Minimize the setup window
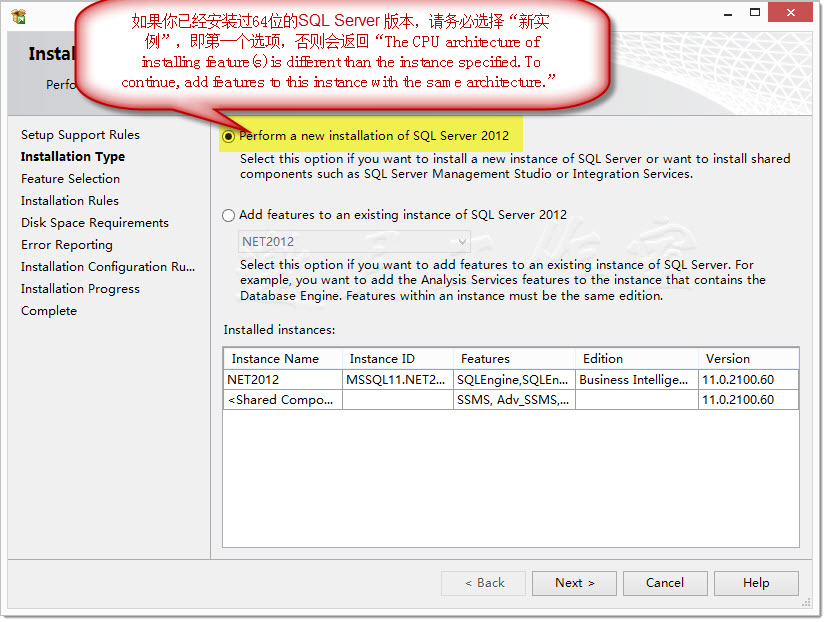The width and height of the screenshot is (826, 622). pyautogui.click(x=728, y=13)
